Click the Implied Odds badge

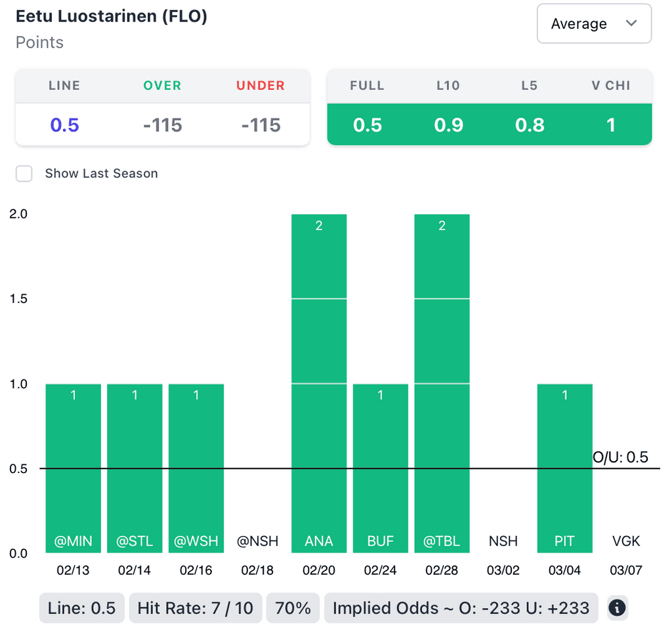461,608
